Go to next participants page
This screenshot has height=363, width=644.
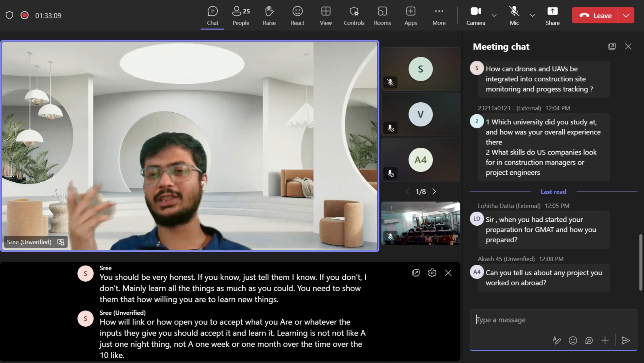coord(434,192)
